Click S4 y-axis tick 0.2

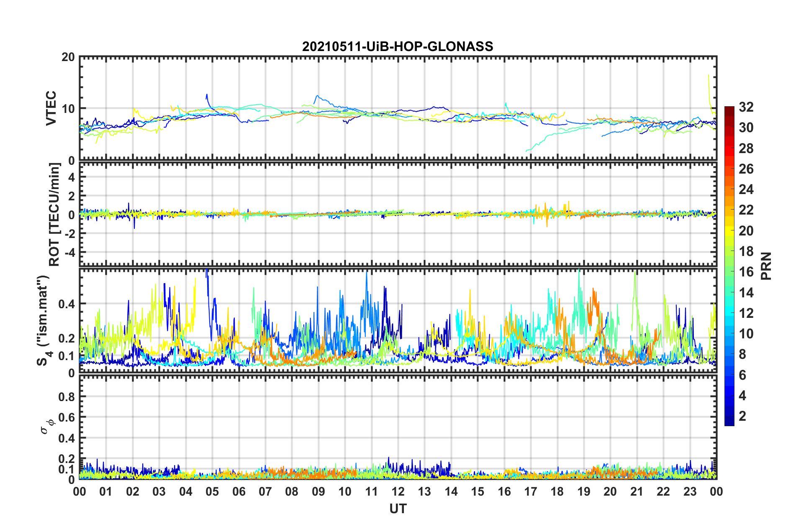tap(67, 339)
